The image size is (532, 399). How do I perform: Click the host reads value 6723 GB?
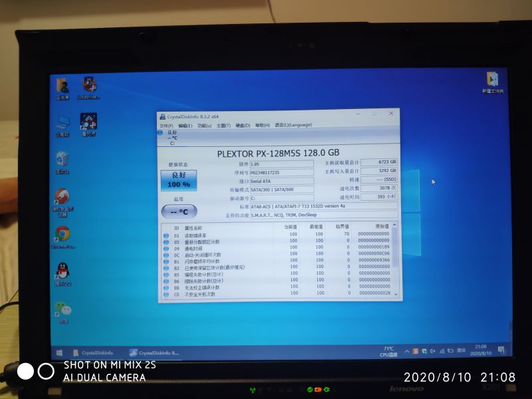click(379, 162)
